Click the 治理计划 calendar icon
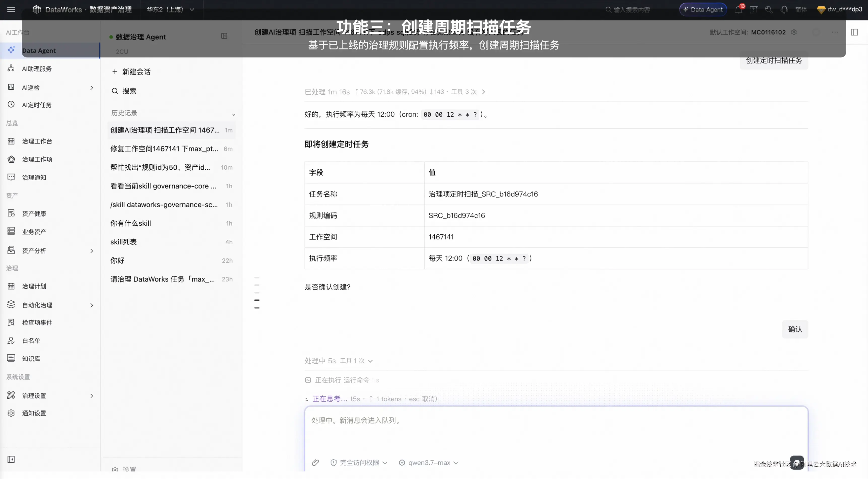The image size is (868, 479). point(11,286)
